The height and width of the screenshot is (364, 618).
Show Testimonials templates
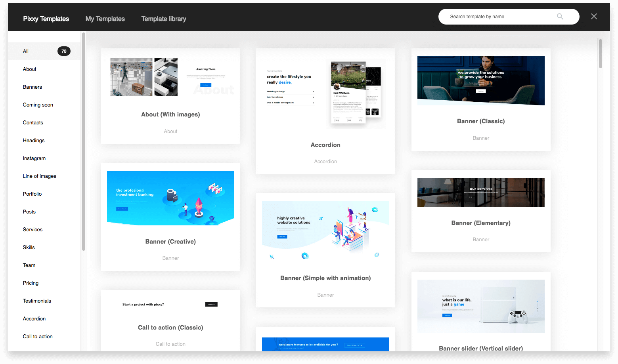point(37,301)
